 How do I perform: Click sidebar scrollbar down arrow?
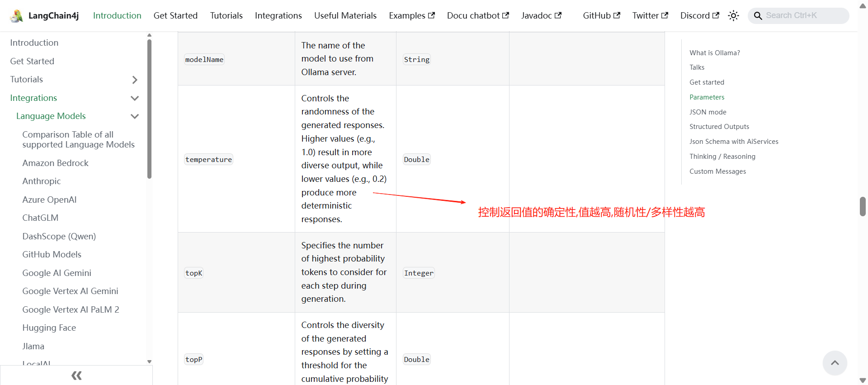pyautogui.click(x=149, y=362)
